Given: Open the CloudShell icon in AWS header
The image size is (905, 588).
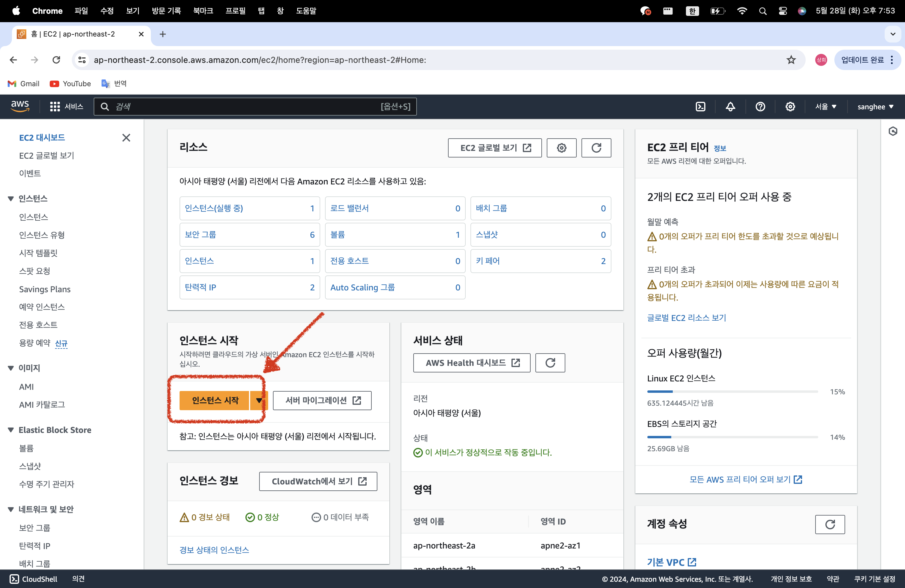Looking at the screenshot, I should [700, 107].
